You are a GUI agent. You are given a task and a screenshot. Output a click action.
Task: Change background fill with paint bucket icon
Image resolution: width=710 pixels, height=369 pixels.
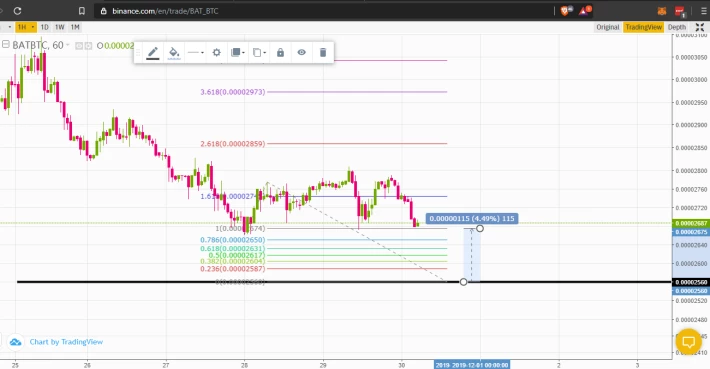[x=174, y=53]
